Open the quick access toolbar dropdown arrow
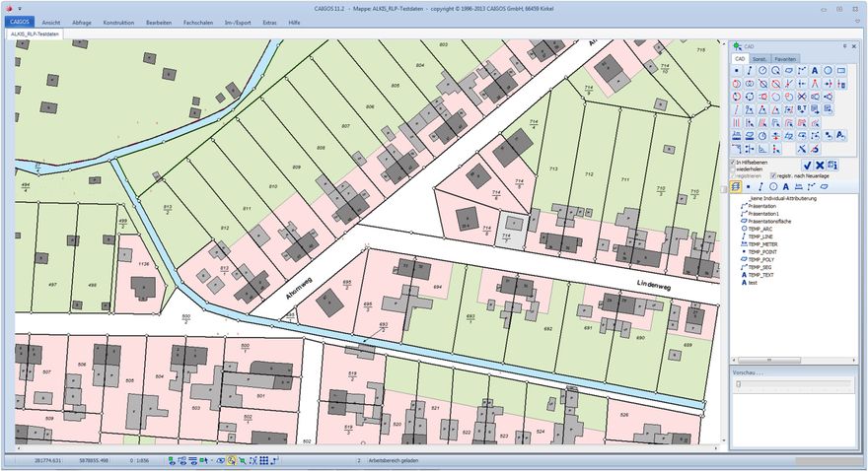 click(x=19, y=8)
